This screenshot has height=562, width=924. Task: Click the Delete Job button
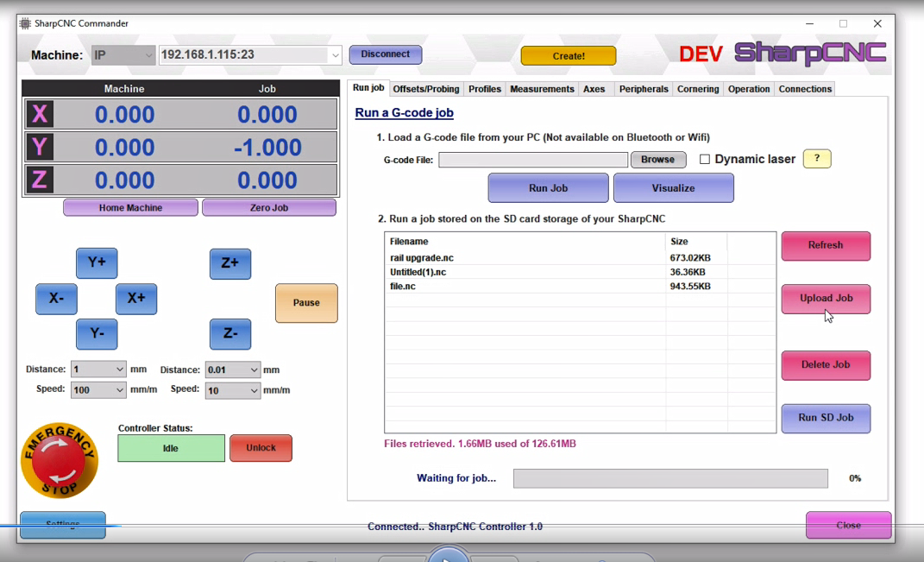(826, 365)
